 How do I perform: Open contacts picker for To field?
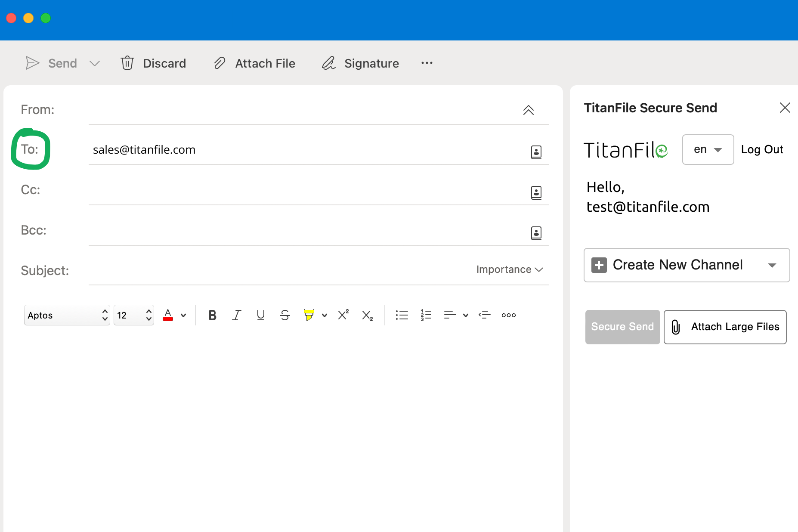pyautogui.click(x=536, y=152)
